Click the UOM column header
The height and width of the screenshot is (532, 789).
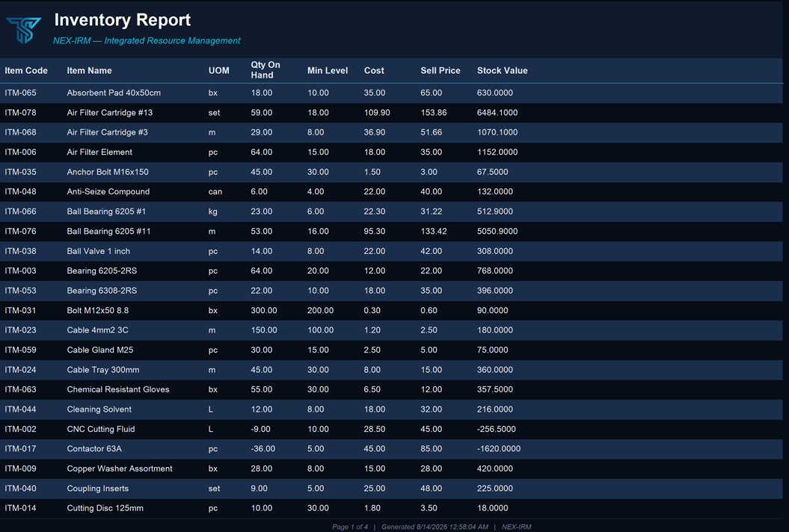point(219,70)
